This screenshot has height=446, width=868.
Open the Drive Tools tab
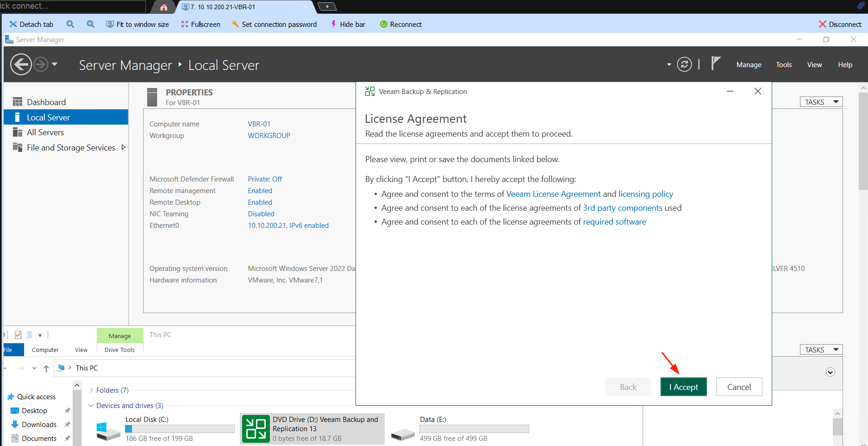click(x=120, y=350)
